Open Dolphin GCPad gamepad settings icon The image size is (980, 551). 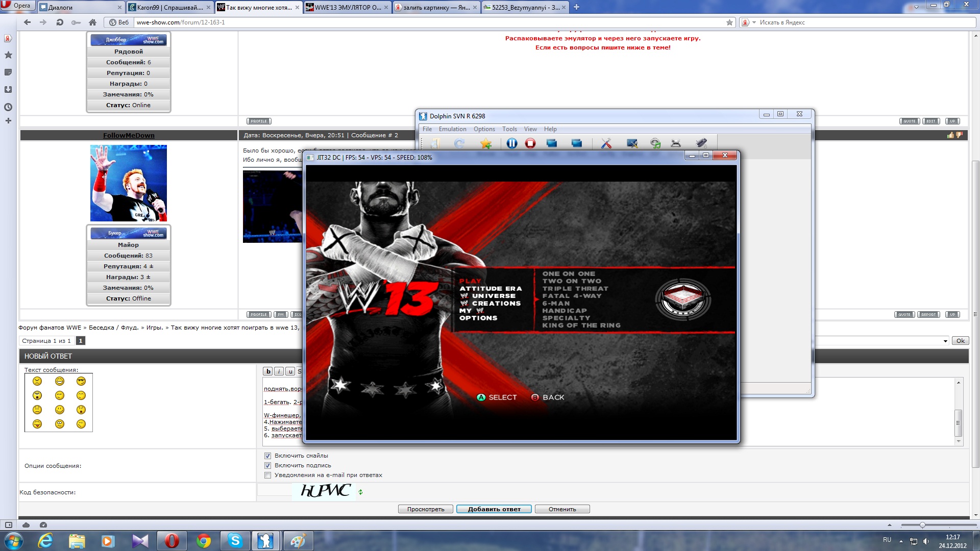coord(676,144)
